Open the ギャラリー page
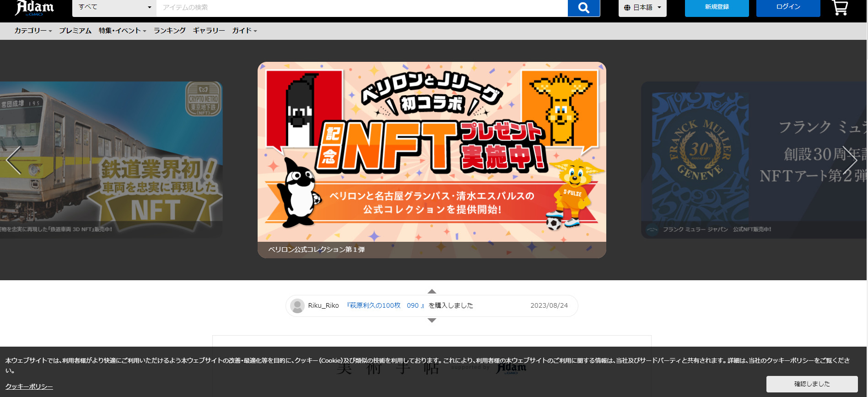This screenshot has width=868, height=397. coord(209,31)
